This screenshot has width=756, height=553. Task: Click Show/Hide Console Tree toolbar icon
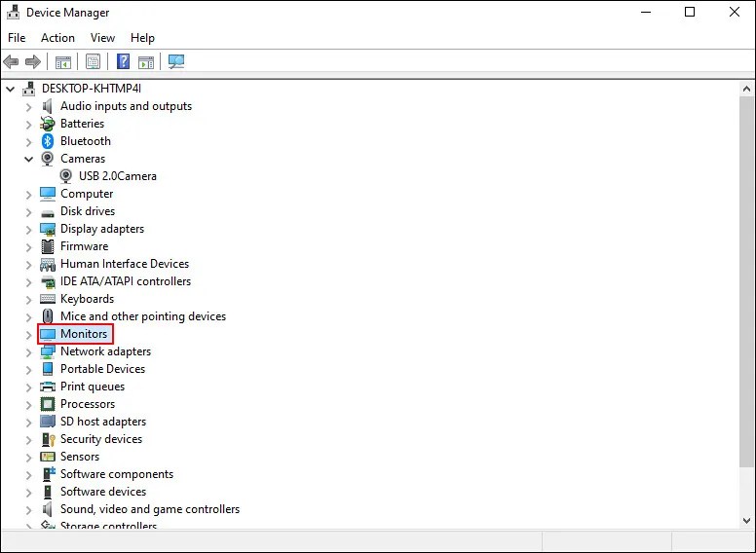[x=63, y=61]
